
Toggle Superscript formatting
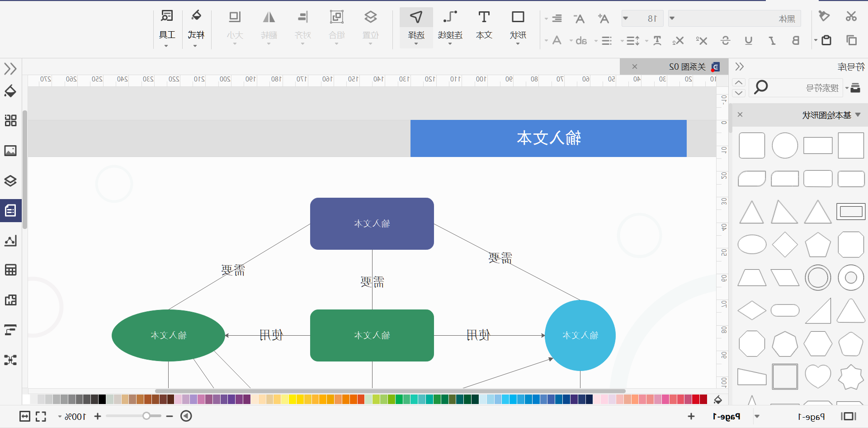click(x=702, y=41)
